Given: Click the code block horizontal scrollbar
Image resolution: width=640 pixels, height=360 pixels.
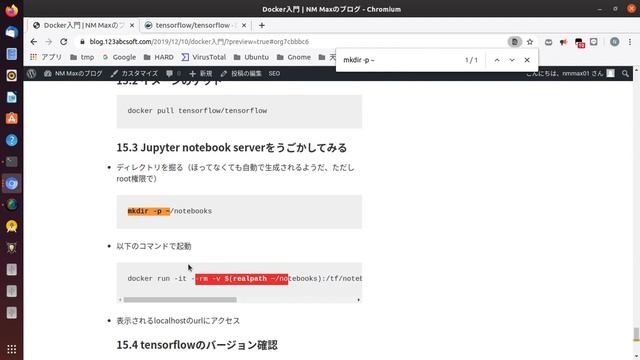Looking at the screenshot, I should tap(180, 300).
